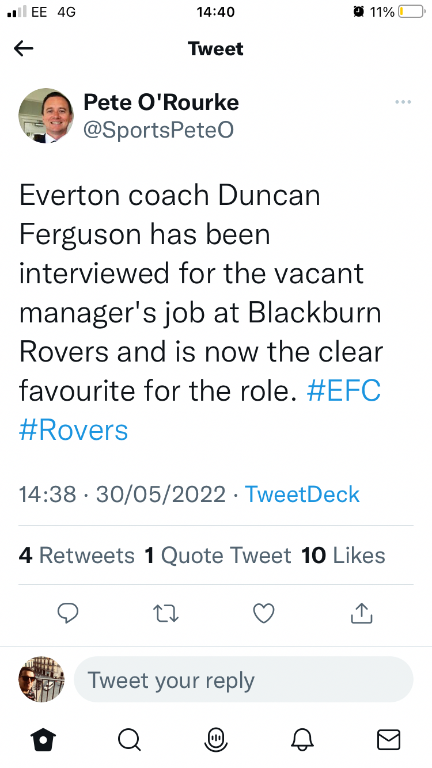The image size is (432, 768).
Task: Open the share tweet icon
Action: coord(361,613)
